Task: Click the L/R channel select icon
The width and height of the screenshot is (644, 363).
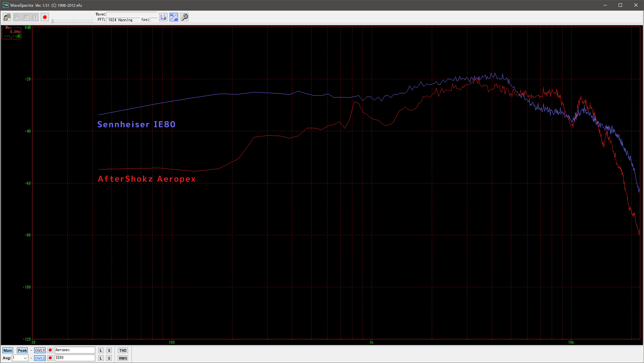Action: click(x=163, y=17)
